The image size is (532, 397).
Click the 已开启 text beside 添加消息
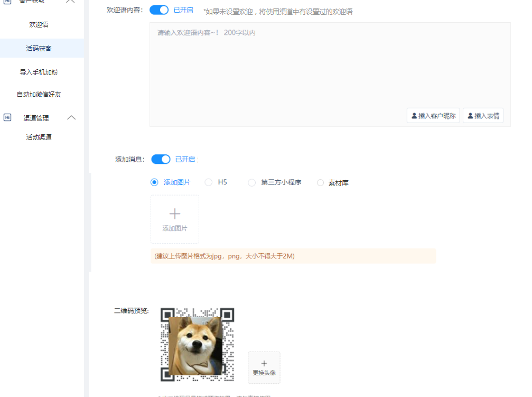click(x=185, y=159)
